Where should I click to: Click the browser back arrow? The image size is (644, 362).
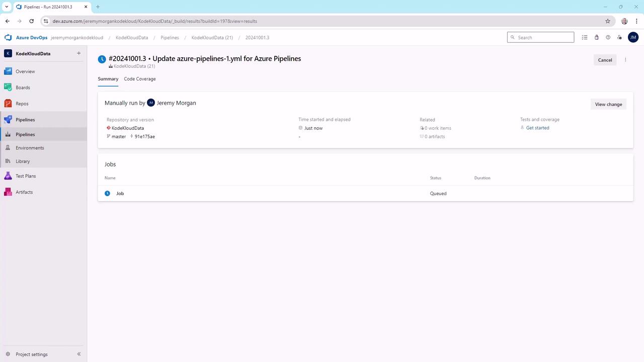pos(7,21)
